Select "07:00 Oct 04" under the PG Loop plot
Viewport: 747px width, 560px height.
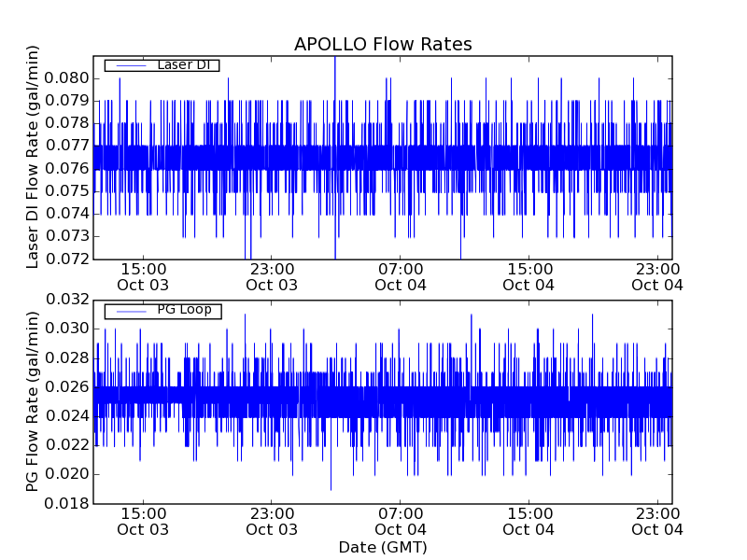click(401, 522)
